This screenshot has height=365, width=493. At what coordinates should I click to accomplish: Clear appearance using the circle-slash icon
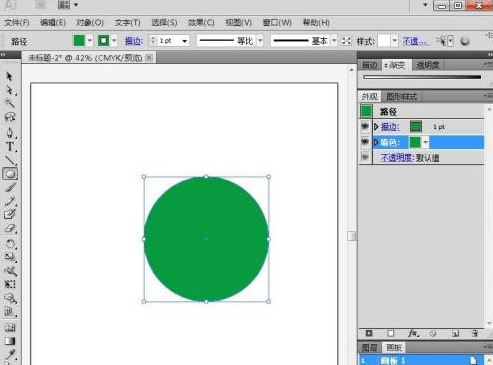(x=433, y=333)
